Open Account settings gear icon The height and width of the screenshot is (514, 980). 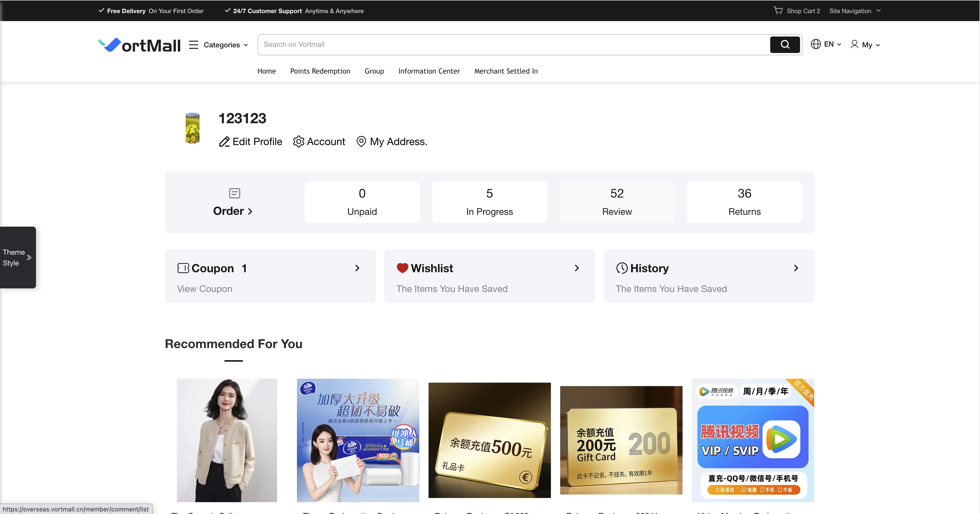coord(299,142)
